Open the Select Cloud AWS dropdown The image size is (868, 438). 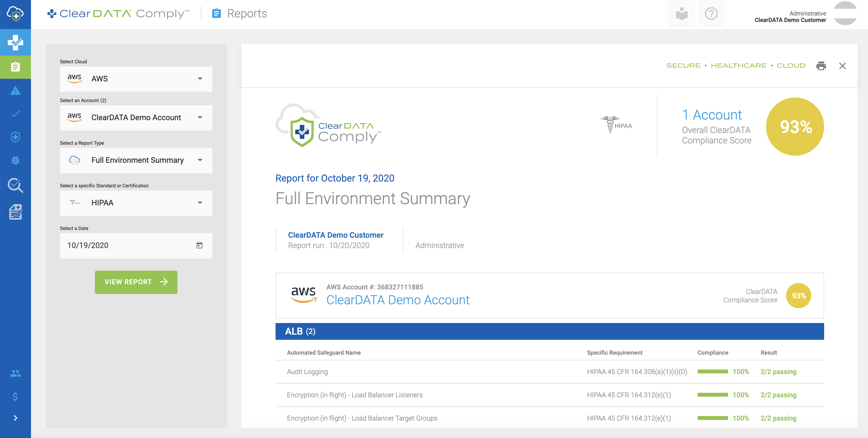point(136,79)
